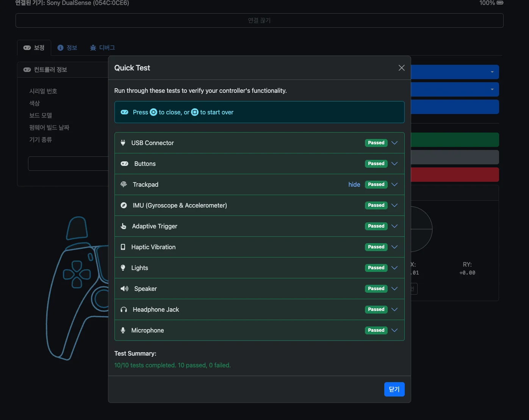Click the gamepad icon in the instruction banner
Viewport: 529px width, 420px height.
pyautogui.click(x=124, y=112)
